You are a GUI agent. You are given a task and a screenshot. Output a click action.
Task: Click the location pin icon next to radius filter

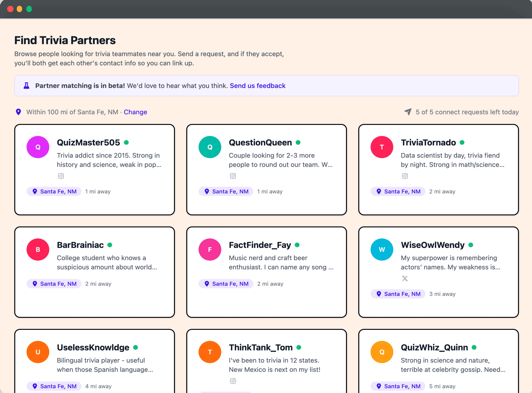click(18, 112)
